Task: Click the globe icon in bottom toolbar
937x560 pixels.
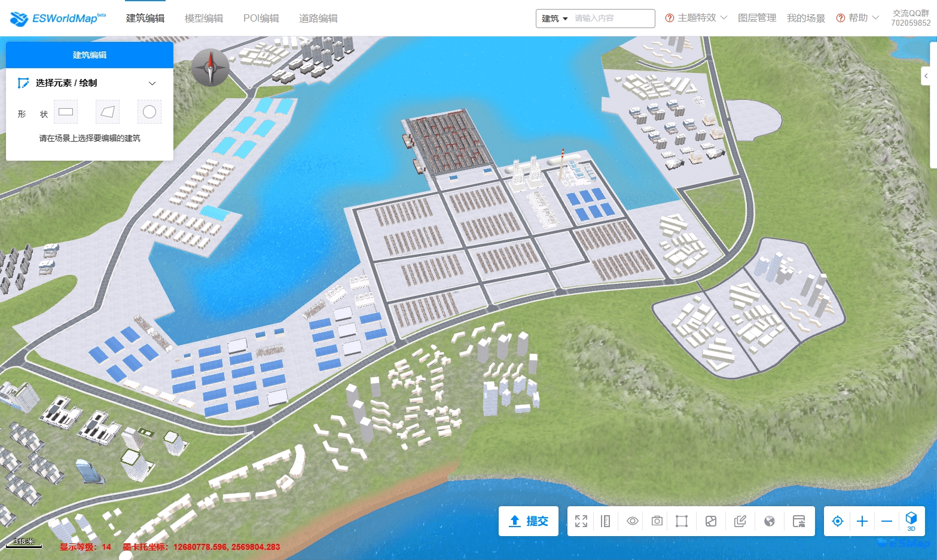Action: 770,521
